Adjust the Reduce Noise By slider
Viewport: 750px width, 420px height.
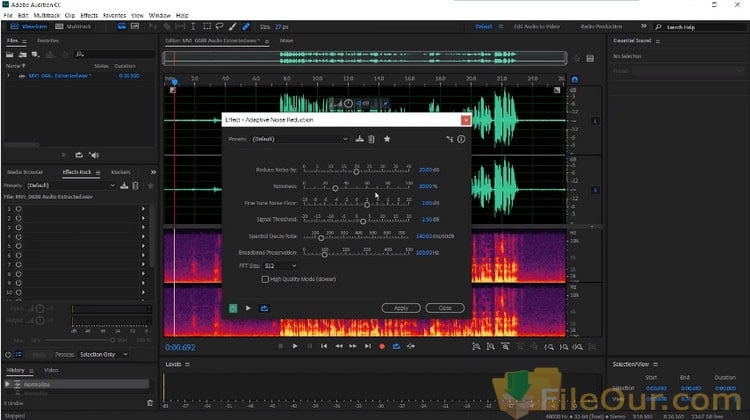coord(356,171)
